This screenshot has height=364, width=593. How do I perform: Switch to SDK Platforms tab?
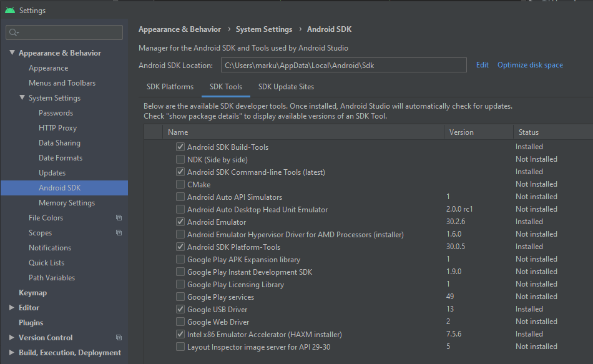click(x=170, y=87)
